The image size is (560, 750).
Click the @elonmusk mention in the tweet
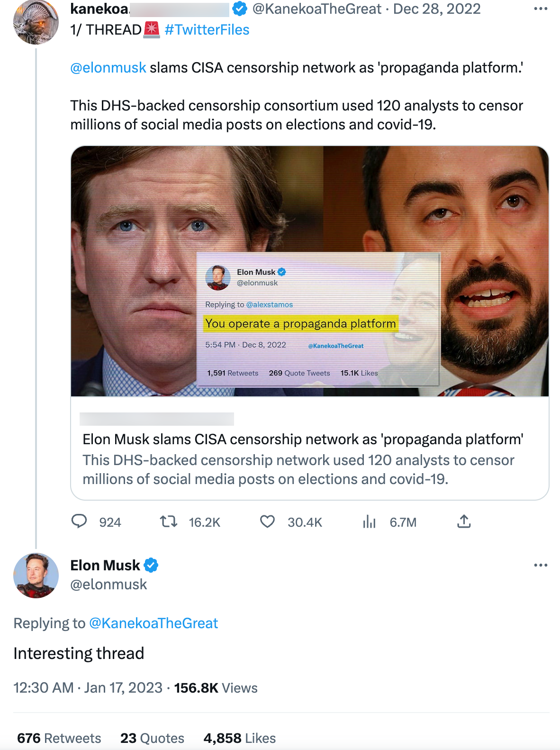[108, 68]
